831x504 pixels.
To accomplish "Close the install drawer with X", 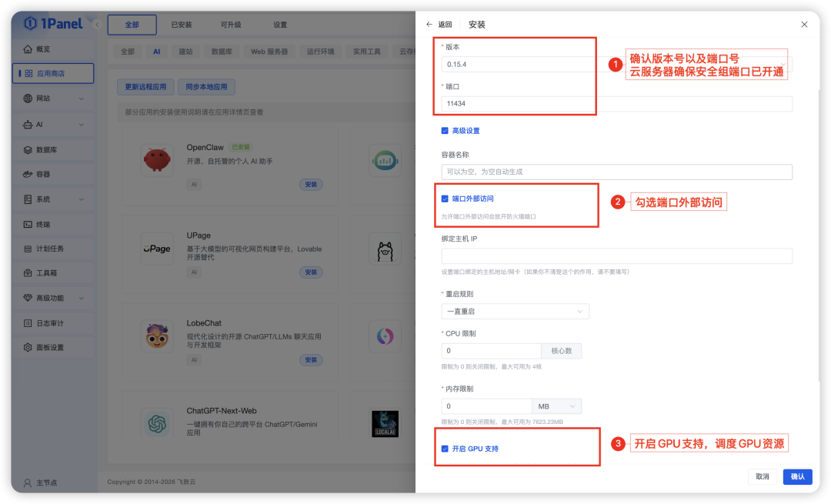I will pyautogui.click(x=804, y=25).
